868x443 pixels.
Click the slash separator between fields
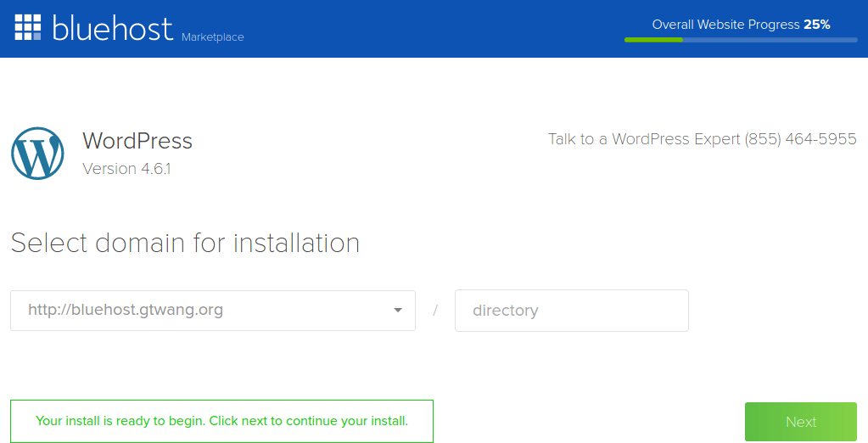[435, 311]
